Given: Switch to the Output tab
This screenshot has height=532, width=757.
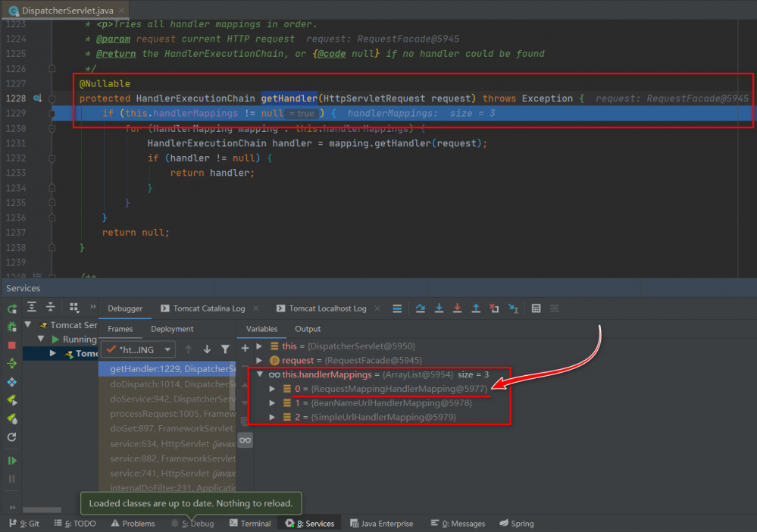Looking at the screenshot, I should tap(308, 329).
